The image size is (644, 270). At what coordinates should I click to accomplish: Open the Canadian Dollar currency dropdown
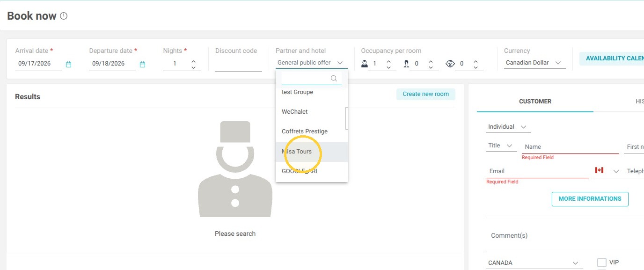click(x=534, y=63)
